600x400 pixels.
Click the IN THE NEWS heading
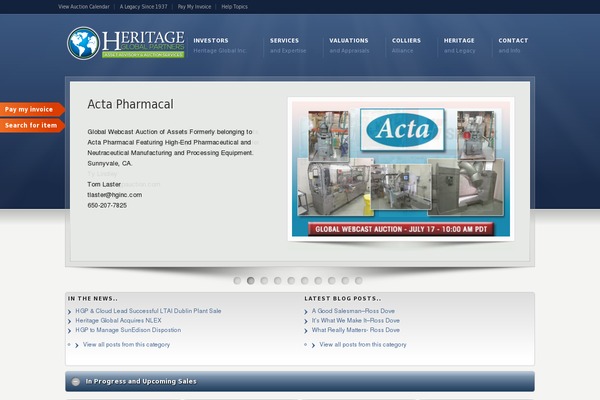[93, 299]
